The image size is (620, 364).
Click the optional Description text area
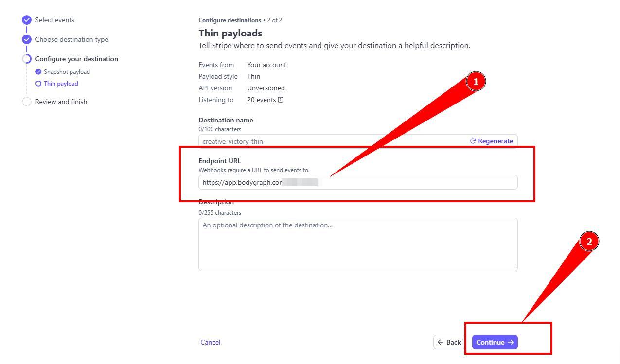tap(357, 244)
